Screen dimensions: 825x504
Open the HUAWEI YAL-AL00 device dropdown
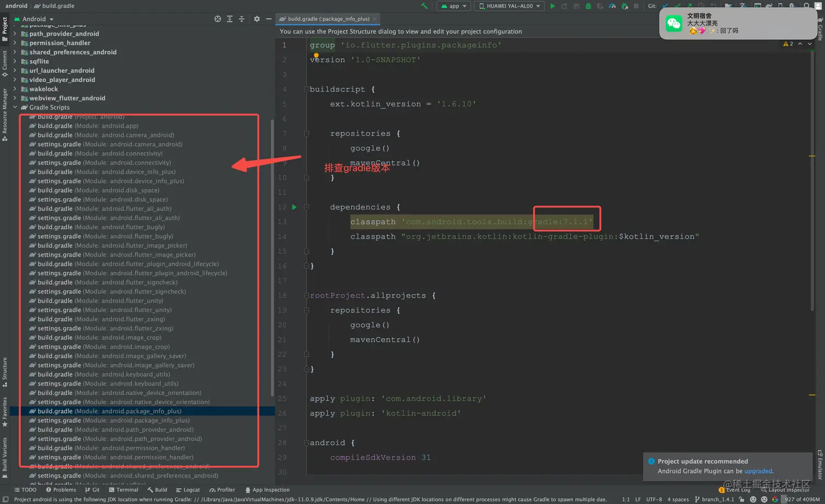[509, 6]
